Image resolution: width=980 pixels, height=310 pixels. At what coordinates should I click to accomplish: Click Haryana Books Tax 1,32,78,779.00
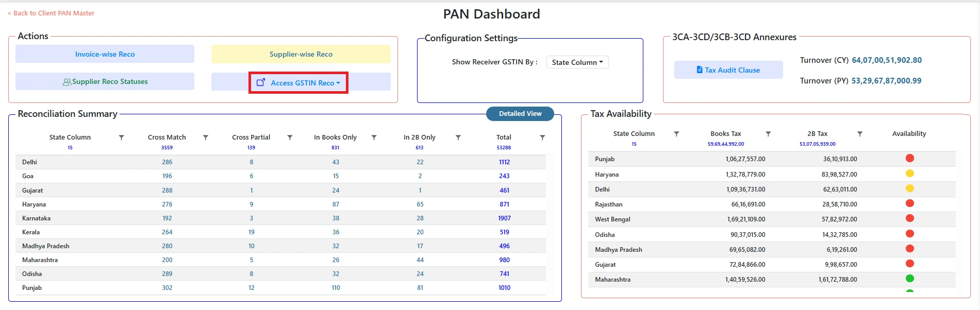pyautogui.click(x=745, y=175)
